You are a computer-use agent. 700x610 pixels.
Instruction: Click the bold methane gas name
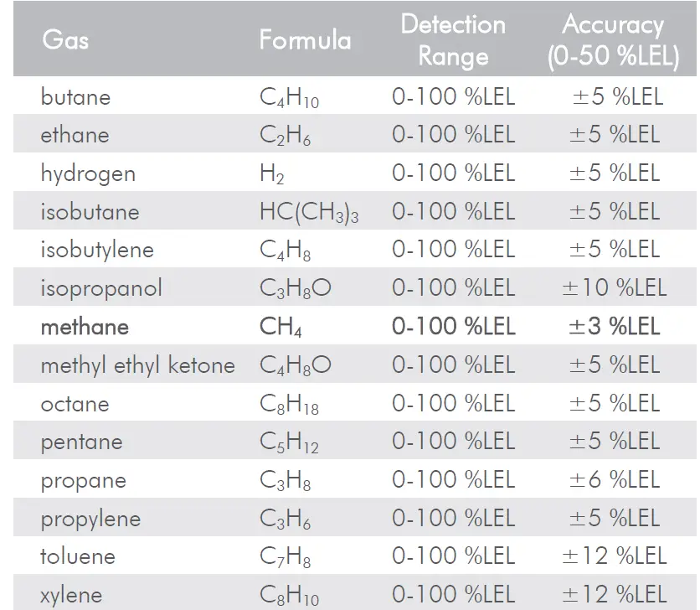pyautogui.click(x=85, y=327)
